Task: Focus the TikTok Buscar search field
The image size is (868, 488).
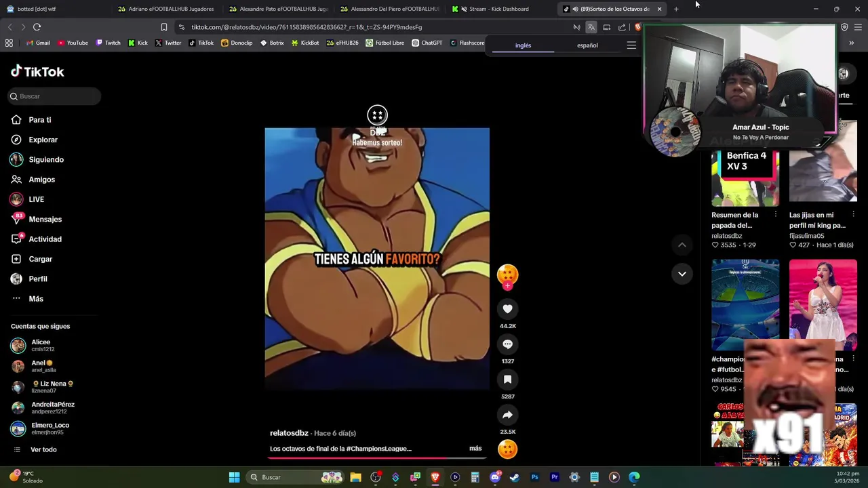Action: click(x=54, y=96)
